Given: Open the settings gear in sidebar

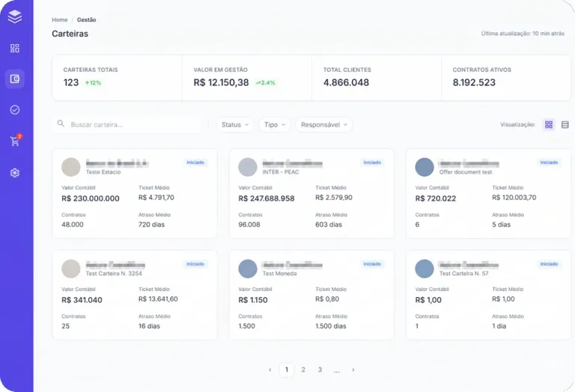Looking at the screenshot, I should (x=15, y=173).
